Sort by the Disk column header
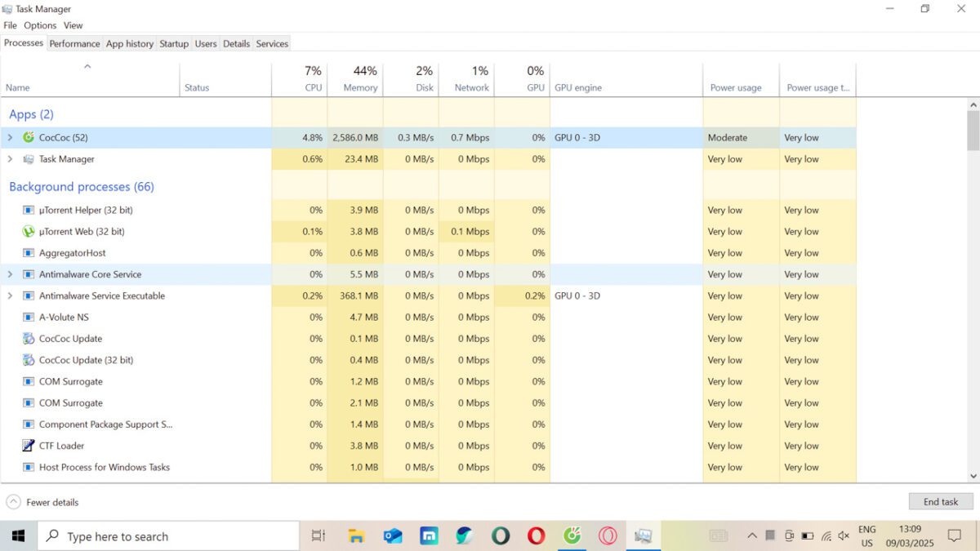 [x=411, y=80]
